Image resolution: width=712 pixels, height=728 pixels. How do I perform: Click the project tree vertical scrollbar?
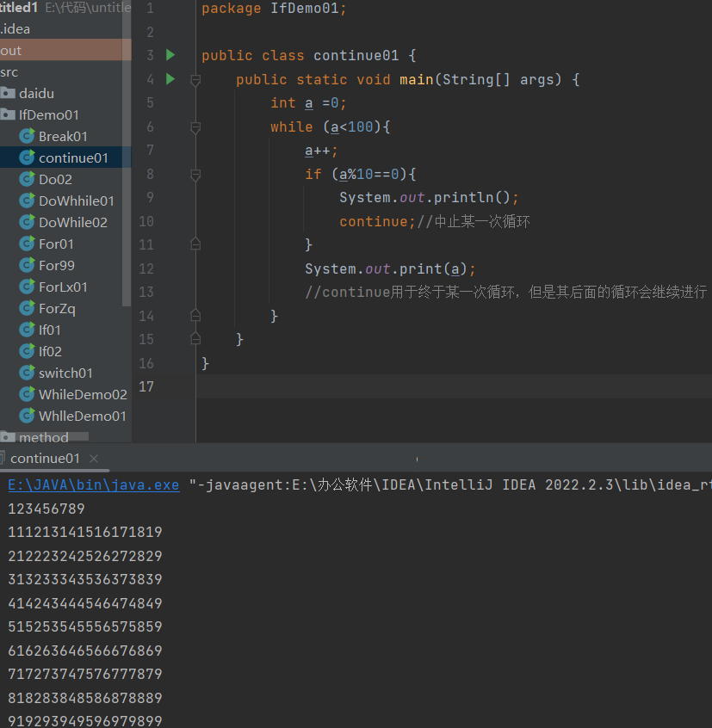click(x=127, y=153)
